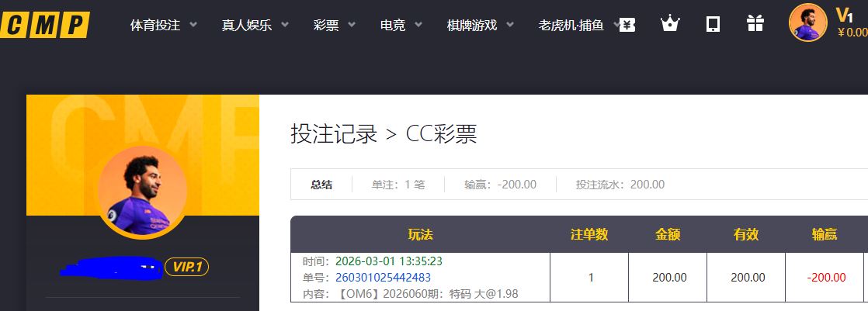
Task: Click the crown VIP icon
Action: [669, 24]
